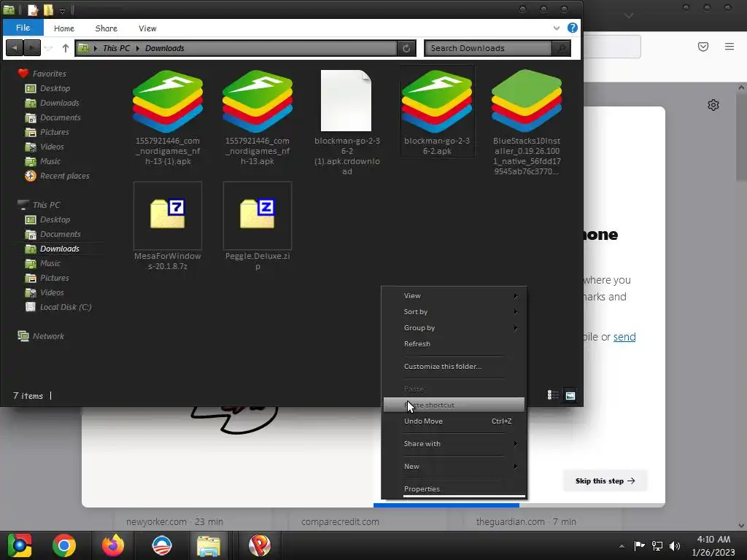Open Documents under This PC
This screenshot has width=747, height=560.
click(60, 234)
